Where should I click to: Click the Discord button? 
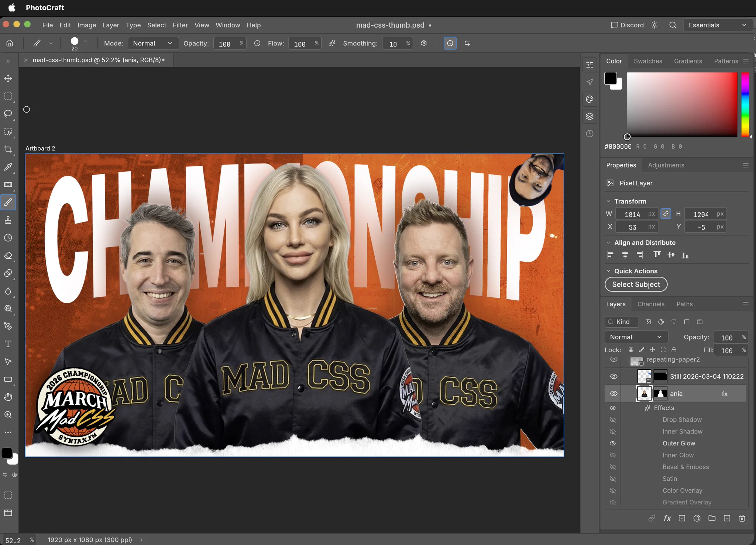[627, 25]
